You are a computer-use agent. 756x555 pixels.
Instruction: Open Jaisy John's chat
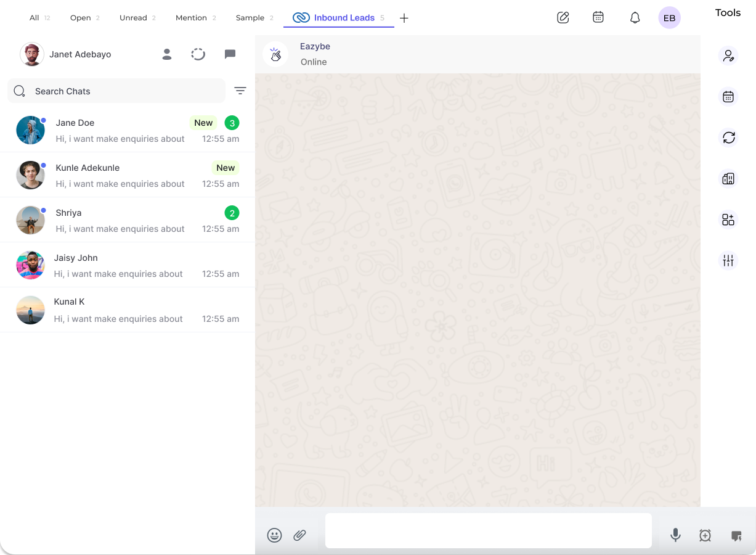click(128, 265)
